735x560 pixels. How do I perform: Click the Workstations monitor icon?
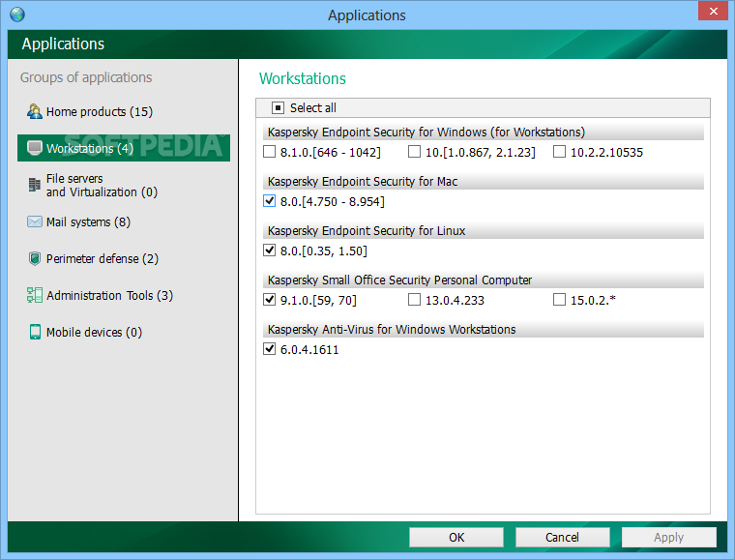point(34,148)
